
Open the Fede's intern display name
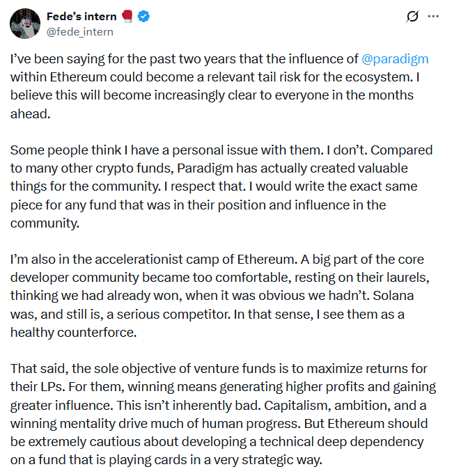coord(82,17)
